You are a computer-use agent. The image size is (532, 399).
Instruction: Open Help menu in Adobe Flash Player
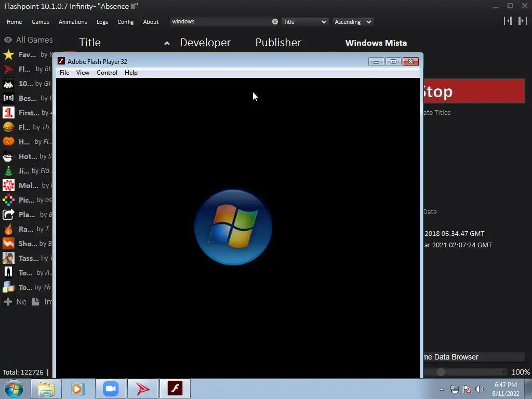click(x=131, y=73)
